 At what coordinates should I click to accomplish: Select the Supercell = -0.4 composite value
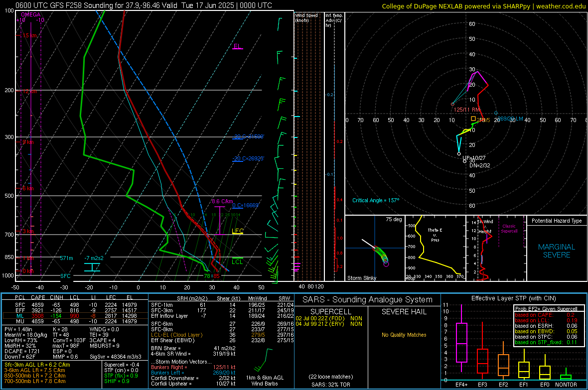coord(122,365)
